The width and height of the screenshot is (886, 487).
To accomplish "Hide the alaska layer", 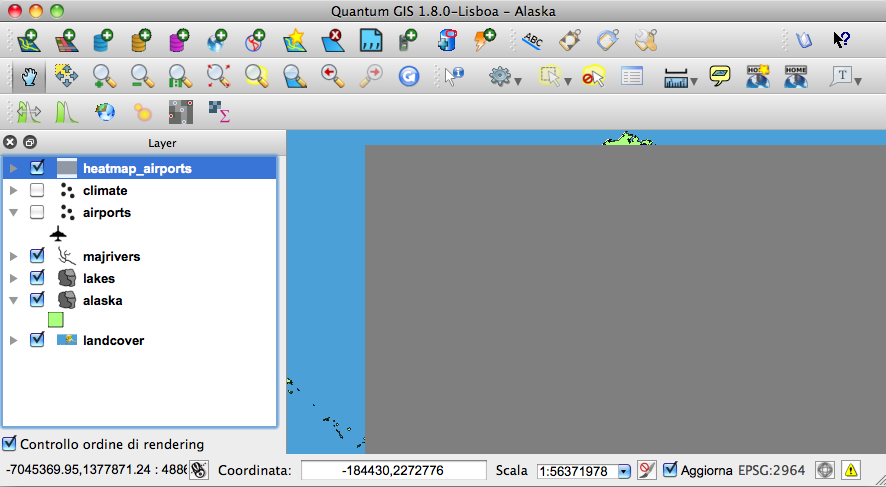I will coord(37,299).
